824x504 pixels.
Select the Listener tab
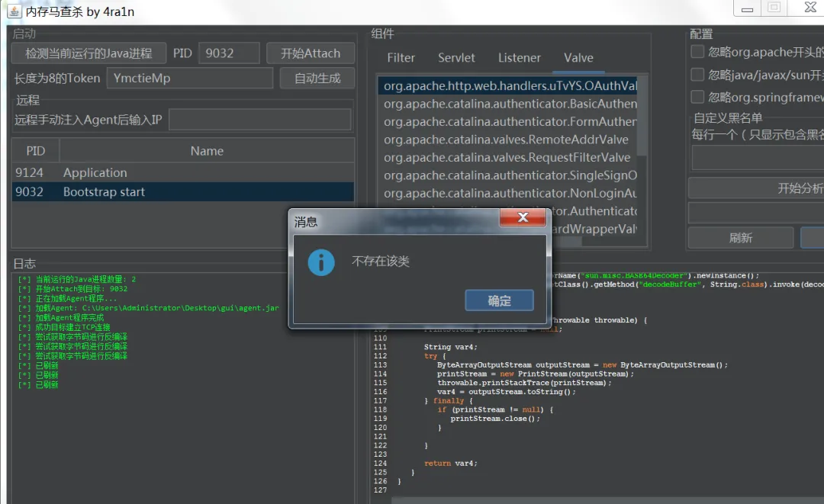[x=520, y=58]
